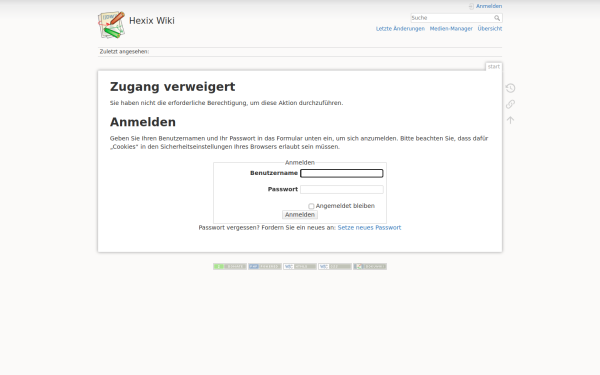The height and width of the screenshot is (375, 600).
Task: Click the Benutzername label
Action: 274,173
